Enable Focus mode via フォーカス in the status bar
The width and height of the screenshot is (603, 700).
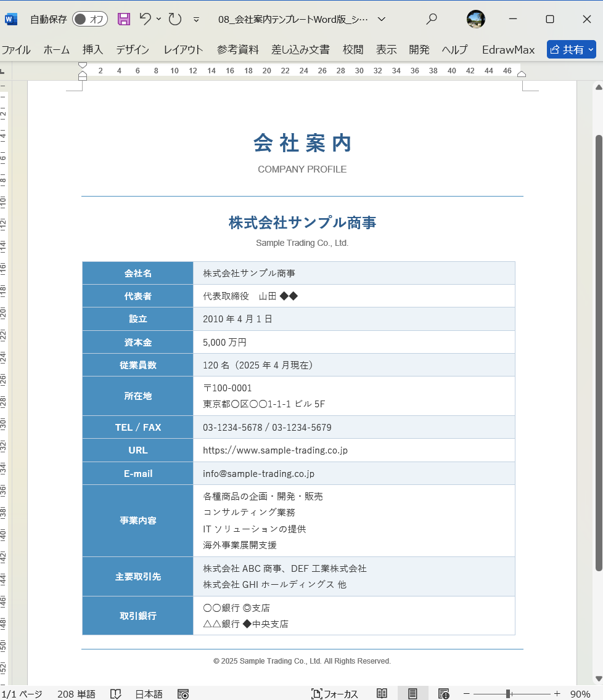tap(335, 694)
